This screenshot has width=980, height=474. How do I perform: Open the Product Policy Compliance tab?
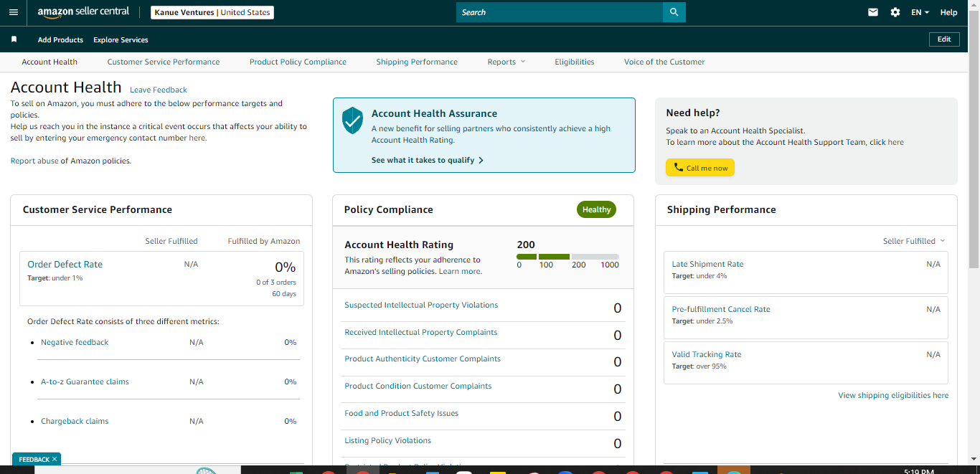click(x=298, y=62)
